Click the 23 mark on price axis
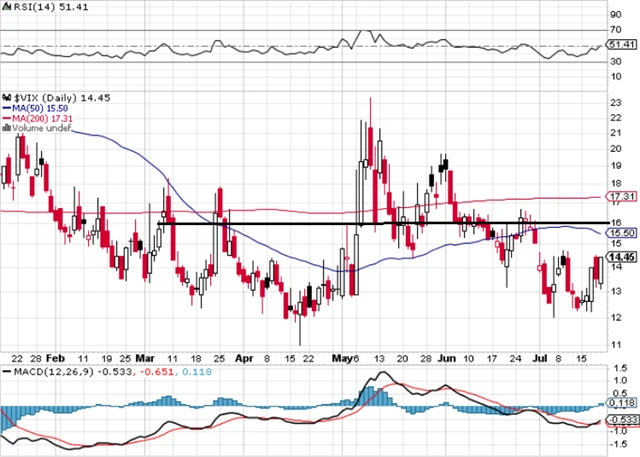The width and height of the screenshot is (640, 457). point(616,102)
